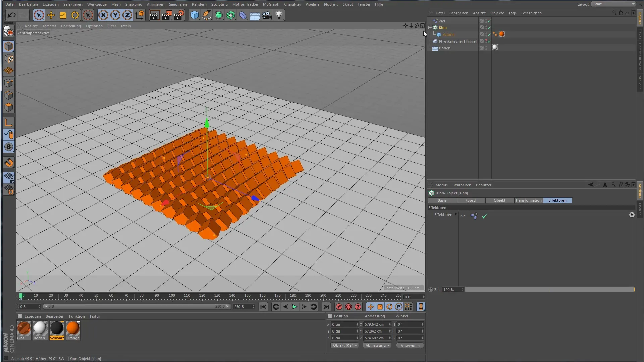
Task: Collapse the Klon object tree
Action: click(x=430, y=28)
